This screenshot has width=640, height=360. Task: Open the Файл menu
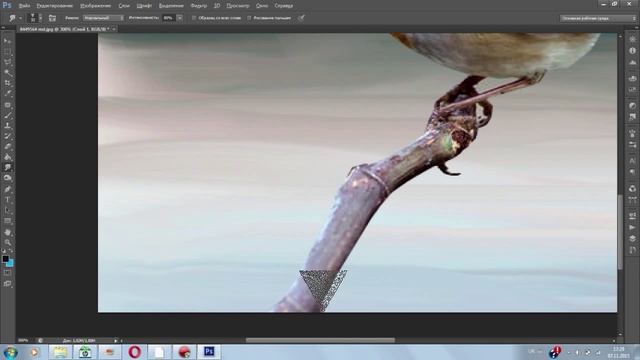pyautogui.click(x=24, y=6)
